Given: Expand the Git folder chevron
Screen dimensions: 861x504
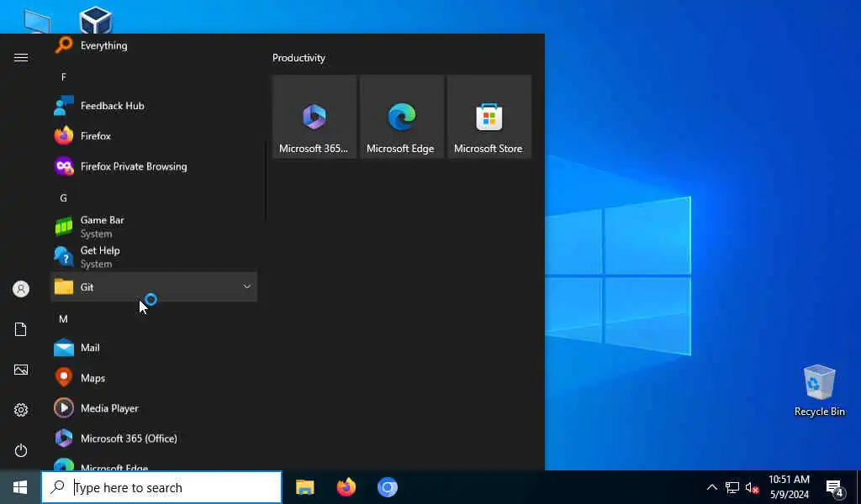Looking at the screenshot, I should click(x=247, y=286).
